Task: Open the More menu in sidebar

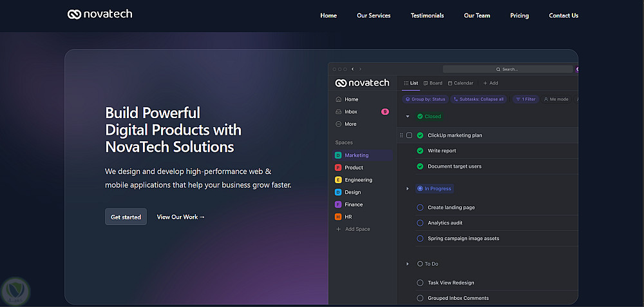Action: pyautogui.click(x=346, y=124)
